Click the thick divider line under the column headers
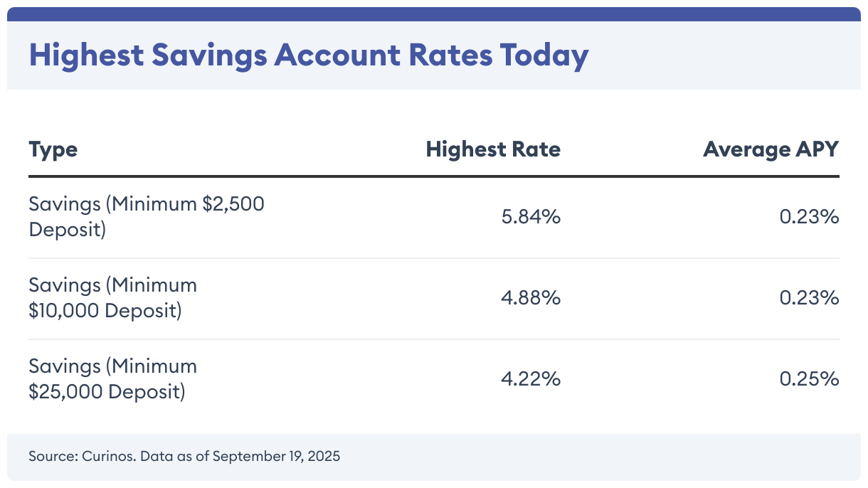This screenshot has height=488, width=868. [434, 176]
